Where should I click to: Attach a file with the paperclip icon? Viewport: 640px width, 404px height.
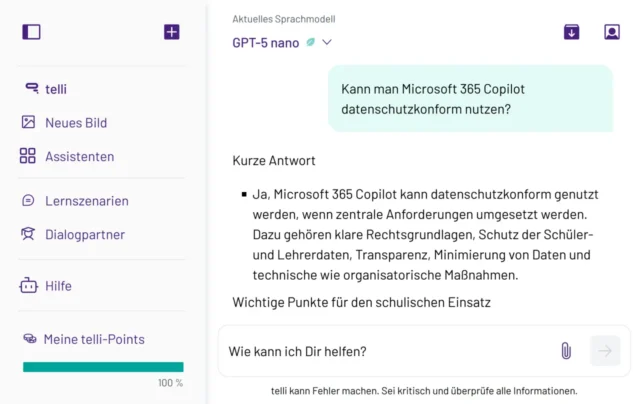click(566, 351)
